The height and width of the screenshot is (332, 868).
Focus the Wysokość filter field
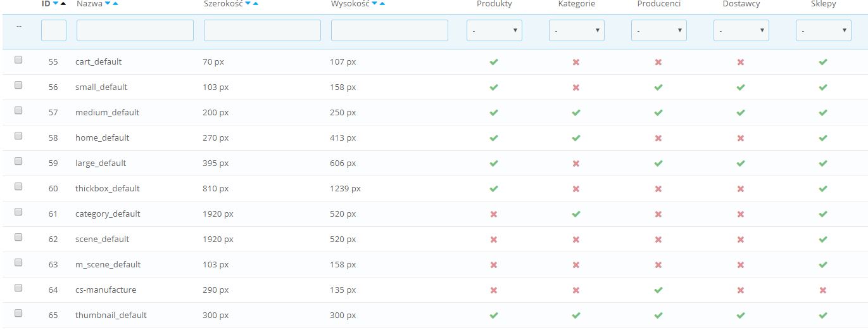click(389, 30)
